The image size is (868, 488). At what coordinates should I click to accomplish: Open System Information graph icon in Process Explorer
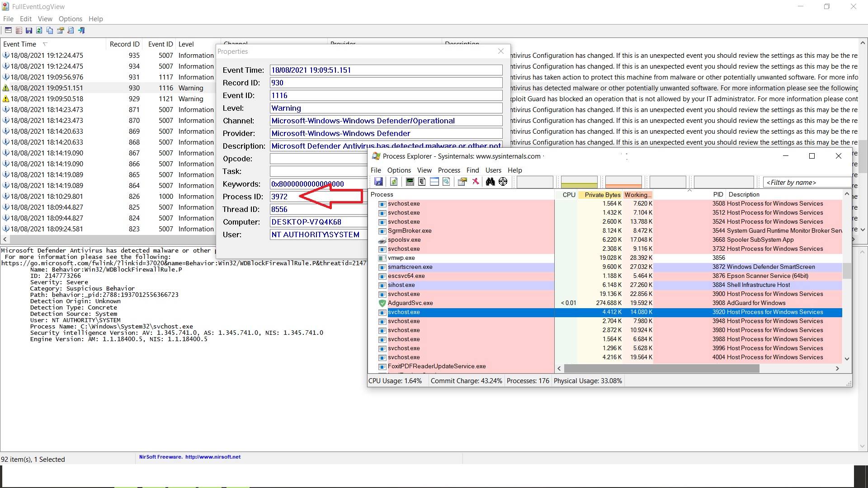(410, 182)
